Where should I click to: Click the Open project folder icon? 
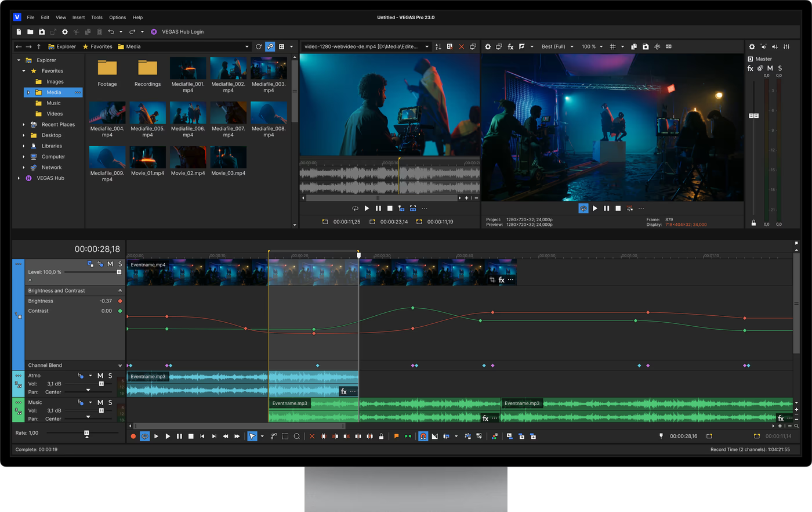point(30,32)
